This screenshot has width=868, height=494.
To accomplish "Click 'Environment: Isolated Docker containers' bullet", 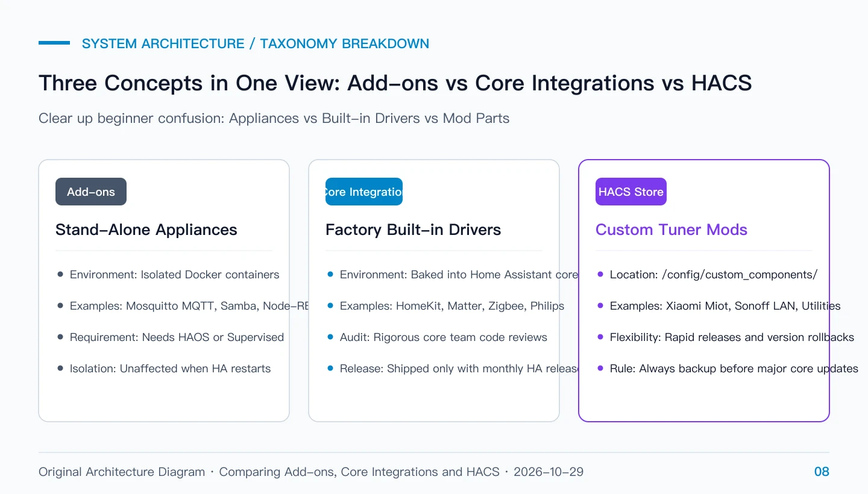I will click(175, 275).
